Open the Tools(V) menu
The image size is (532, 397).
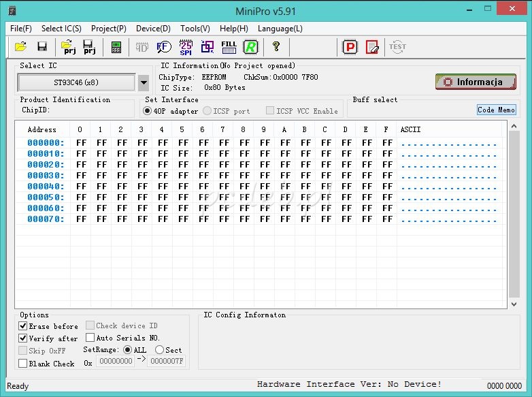tap(195, 29)
